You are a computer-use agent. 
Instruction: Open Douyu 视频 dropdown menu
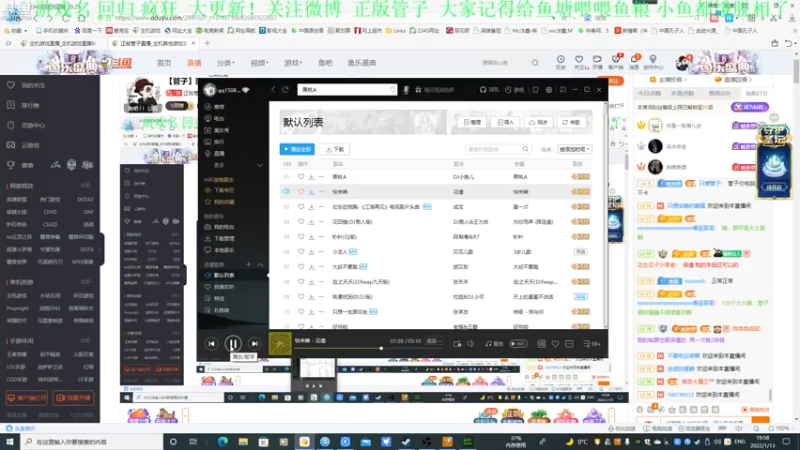[259, 63]
